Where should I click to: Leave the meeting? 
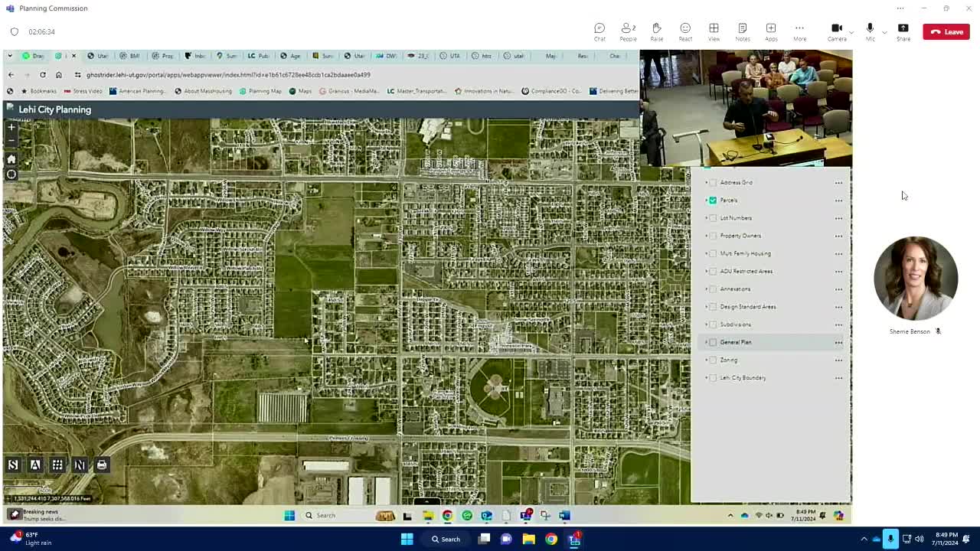(x=946, y=31)
